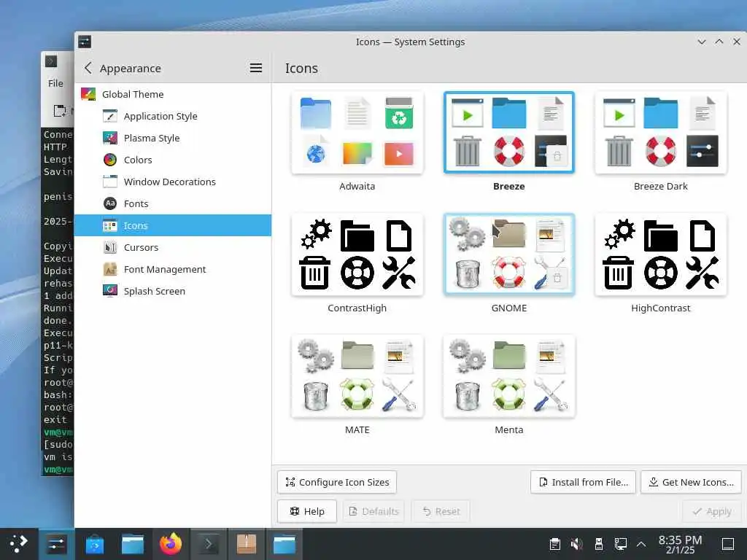Open Discover software store from the taskbar
Screen dimensions: 747x560
(x=94, y=544)
